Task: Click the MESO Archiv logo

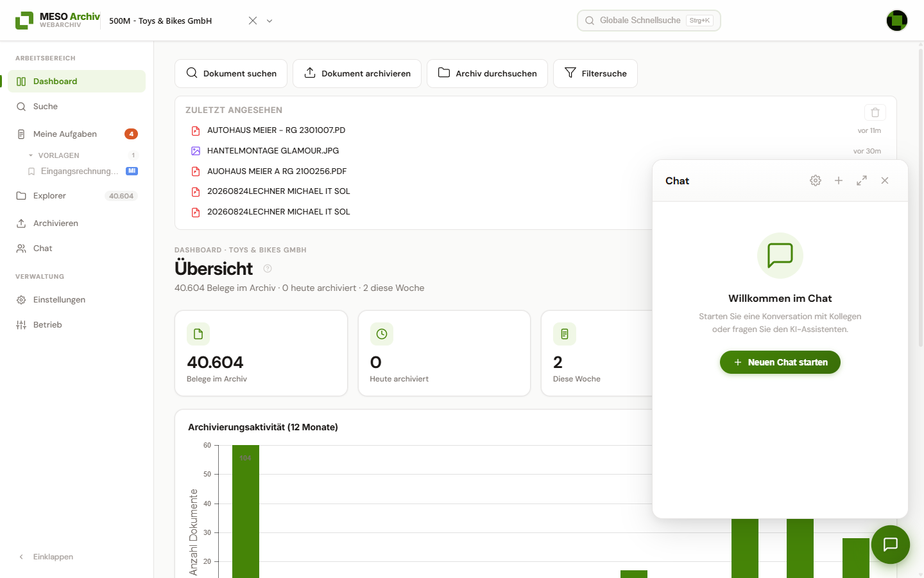Action: click(58, 21)
